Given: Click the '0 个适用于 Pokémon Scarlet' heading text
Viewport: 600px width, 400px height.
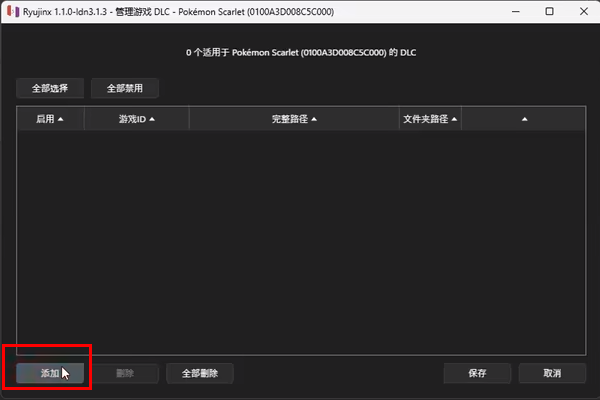Looking at the screenshot, I should point(301,52).
